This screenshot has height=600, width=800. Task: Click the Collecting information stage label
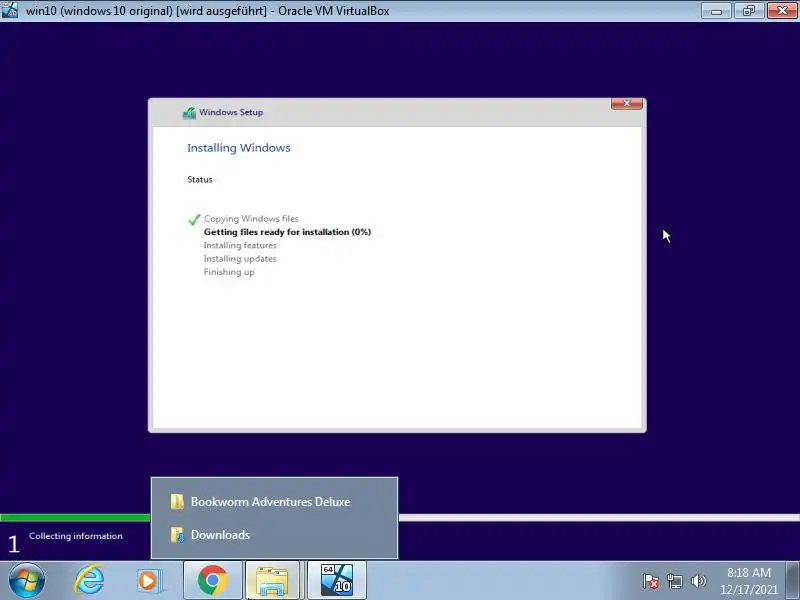pyautogui.click(x=76, y=536)
